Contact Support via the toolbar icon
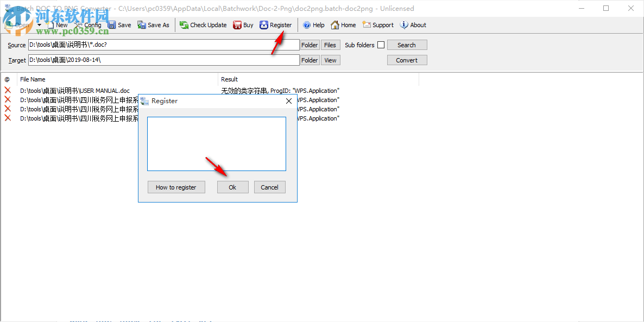Screen dimensions: 644x322 coord(377,24)
